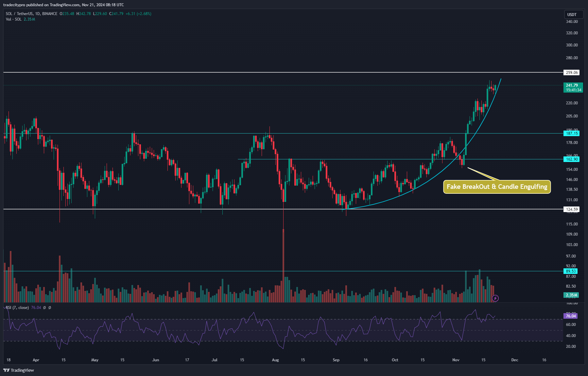Click the Sep label on time axis
This screenshot has height=376, width=588.
336,360
